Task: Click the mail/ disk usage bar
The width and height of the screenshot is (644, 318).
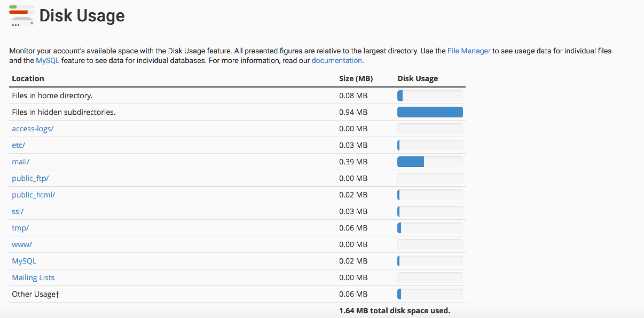Action: click(430, 162)
